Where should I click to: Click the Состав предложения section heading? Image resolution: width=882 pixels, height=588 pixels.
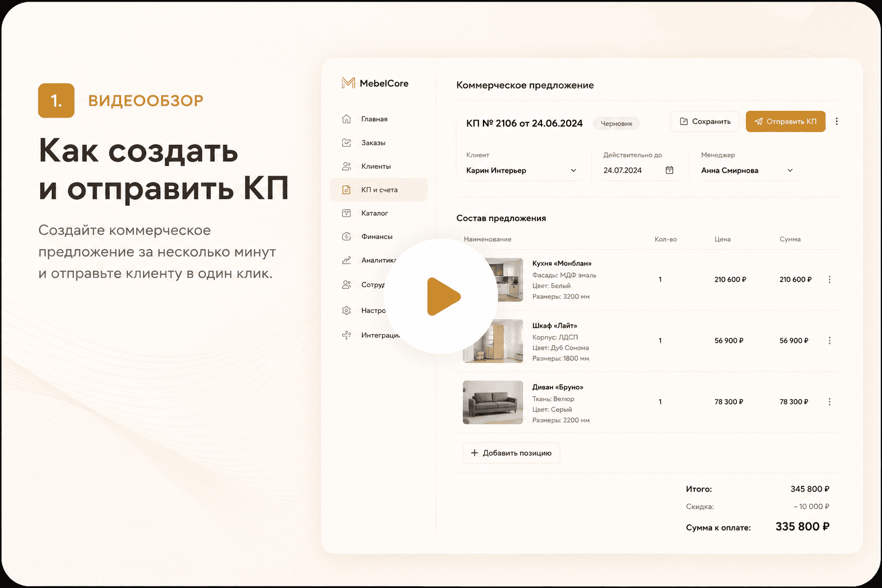tap(501, 218)
